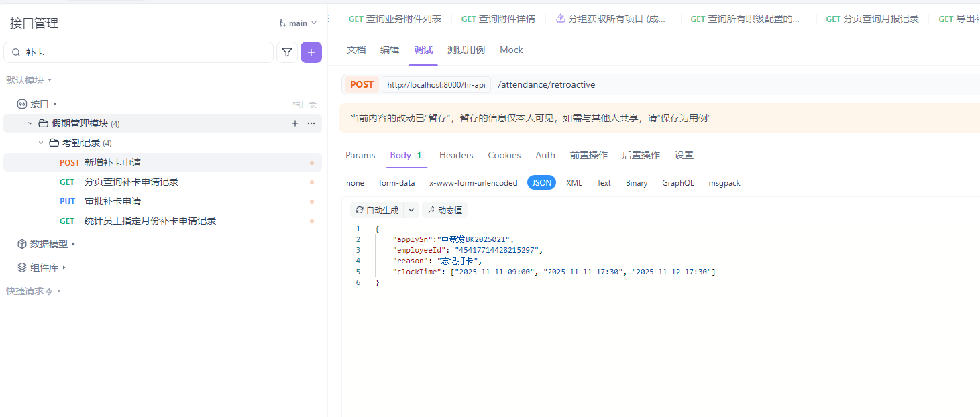Click the 动态值 magic wand button
The height and width of the screenshot is (417, 980).
[x=445, y=210]
